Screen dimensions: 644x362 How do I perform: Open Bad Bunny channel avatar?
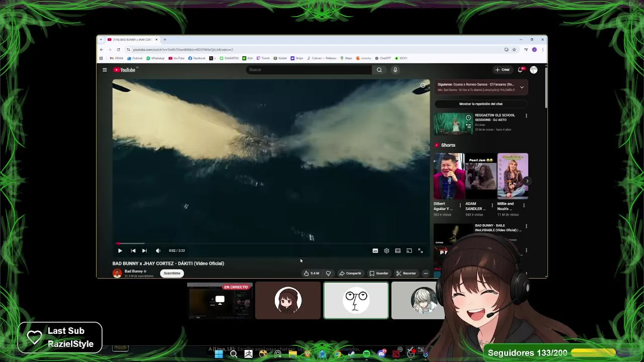tap(117, 273)
